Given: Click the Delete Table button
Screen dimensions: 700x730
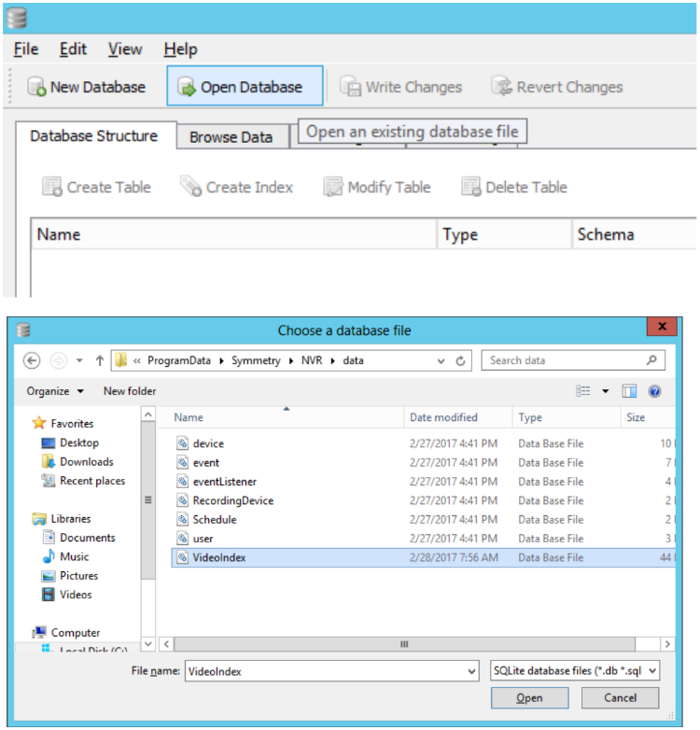Looking at the screenshot, I should (514, 187).
